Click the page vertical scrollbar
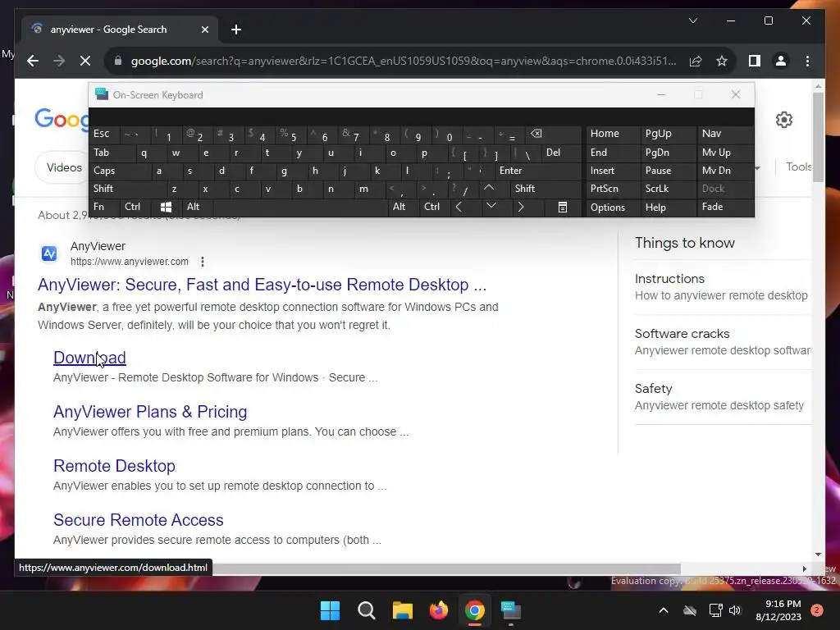This screenshot has width=840, height=630. [x=818, y=137]
